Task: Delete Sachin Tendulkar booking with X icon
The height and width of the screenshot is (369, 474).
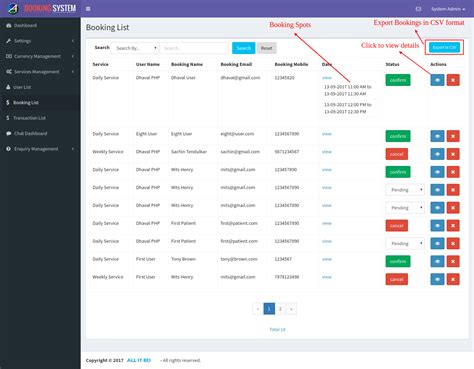Action: click(x=453, y=154)
